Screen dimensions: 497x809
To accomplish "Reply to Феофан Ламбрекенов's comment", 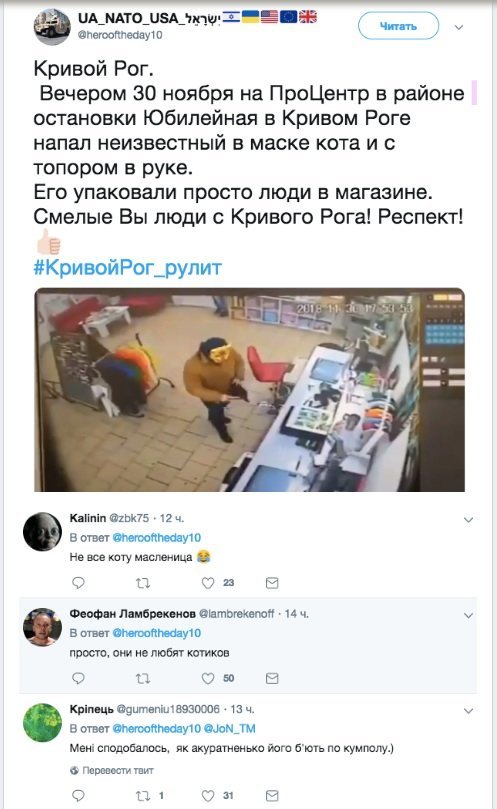I will point(78,678).
